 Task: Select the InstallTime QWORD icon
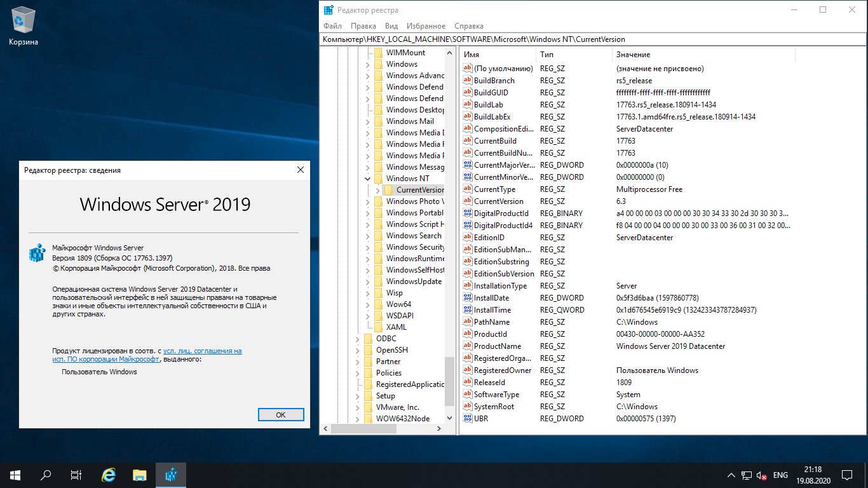pos(468,310)
